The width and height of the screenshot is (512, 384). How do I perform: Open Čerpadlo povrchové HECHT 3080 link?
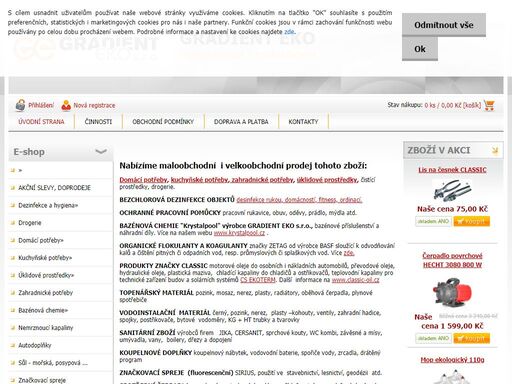tap(452, 260)
